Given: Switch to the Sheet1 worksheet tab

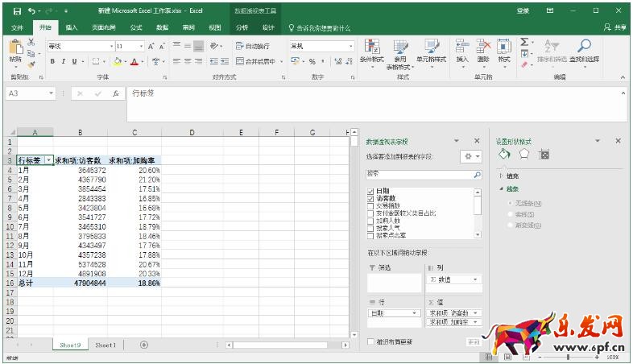Looking at the screenshot, I should (105, 345).
